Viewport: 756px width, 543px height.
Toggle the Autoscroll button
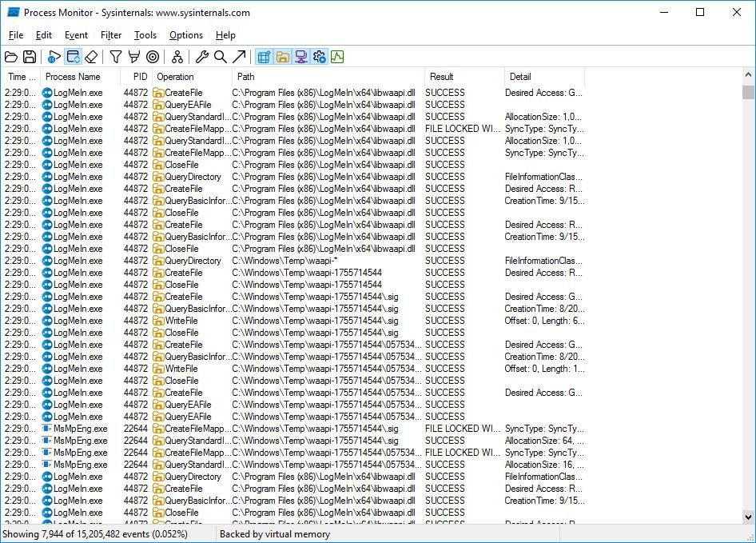point(73,57)
